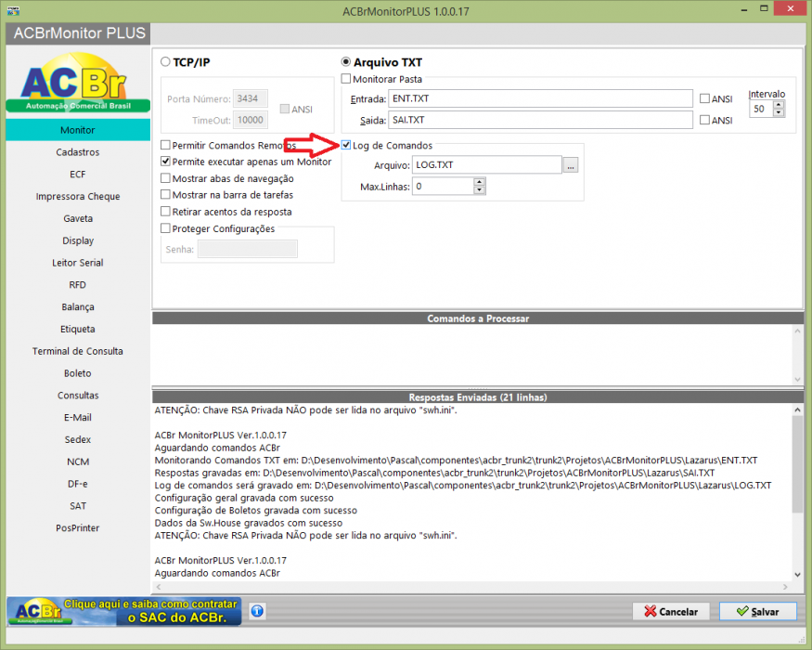Open the Consultas section
Screen dimensions: 812x650
pyautogui.click(x=78, y=396)
